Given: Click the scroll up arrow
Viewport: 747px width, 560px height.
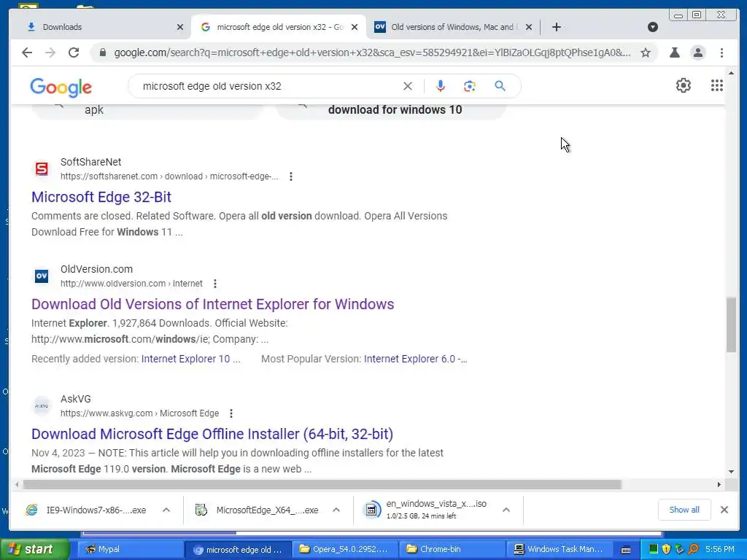Looking at the screenshot, I should pyautogui.click(x=731, y=73).
